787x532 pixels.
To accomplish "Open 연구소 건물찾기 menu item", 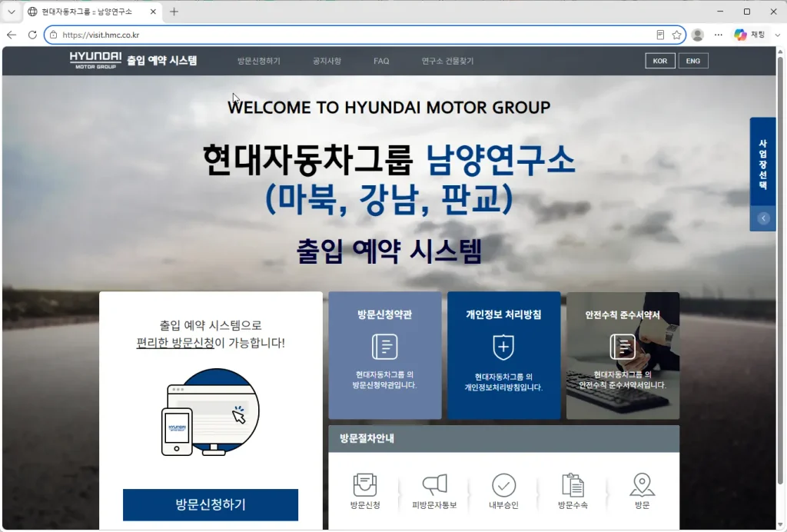I will point(447,61).
